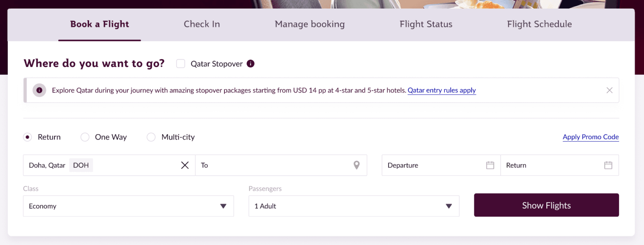Open the 1 Adult passengers dropdown
Image resolution: width=644 pixels, height=245 pixels.
pos(354,206)
